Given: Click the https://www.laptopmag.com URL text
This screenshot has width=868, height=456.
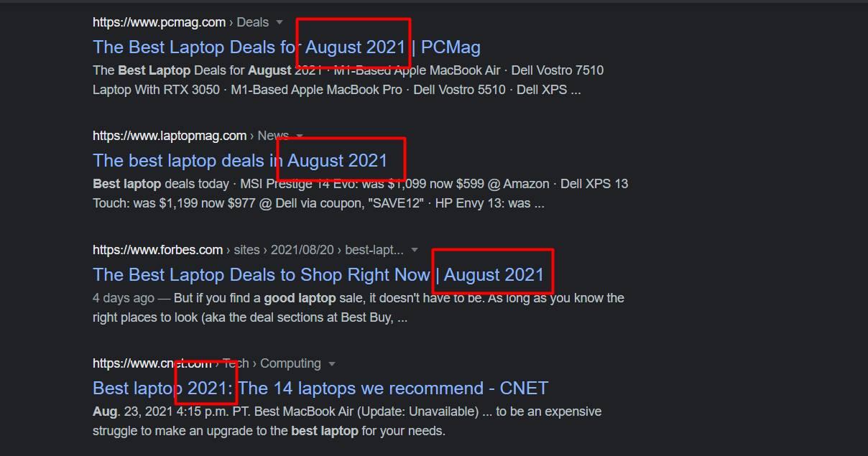Looking at the screenshot, I should pyautogui.click(x=169, y=136).
